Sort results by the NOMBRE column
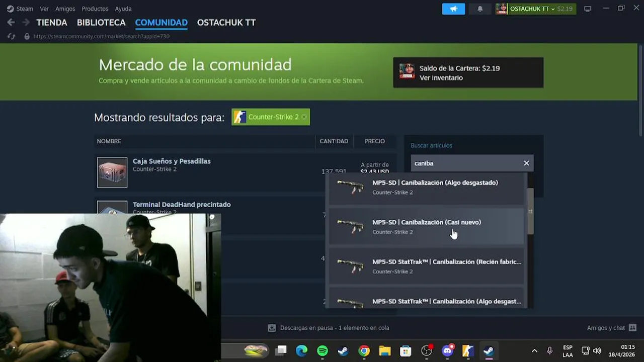Image resolution: width=644 pixels, height=362 pixels. (x=109, y=141)
